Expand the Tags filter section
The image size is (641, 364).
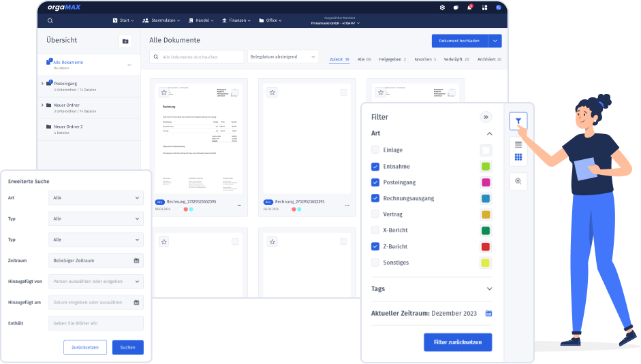(x=489, y=289)
